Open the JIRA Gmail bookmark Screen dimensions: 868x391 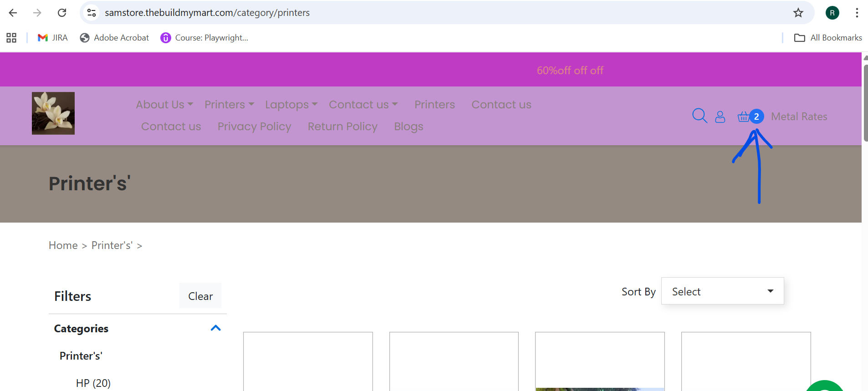[x=52, y=38]
